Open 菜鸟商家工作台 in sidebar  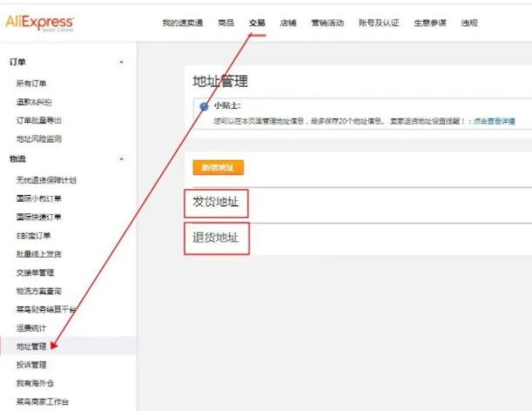(43, 401)
